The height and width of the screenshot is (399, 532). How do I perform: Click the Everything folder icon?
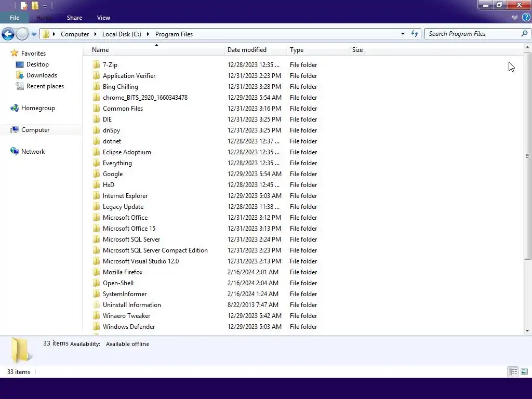pos(96,163)
